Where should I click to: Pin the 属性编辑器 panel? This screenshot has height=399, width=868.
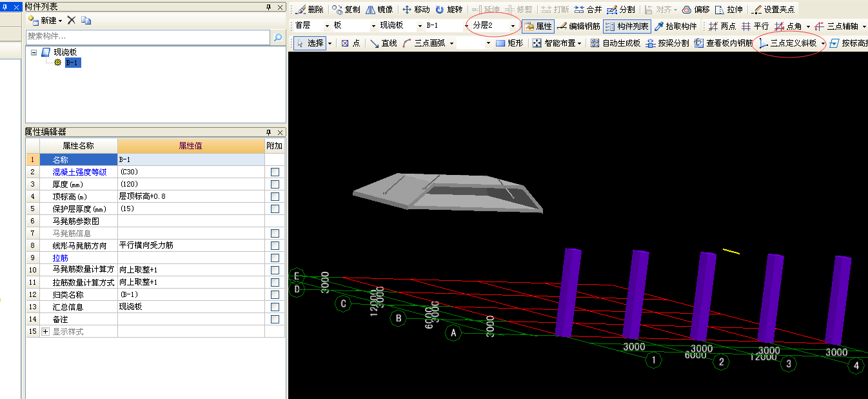pyautogui.click(x=269, y=132)
